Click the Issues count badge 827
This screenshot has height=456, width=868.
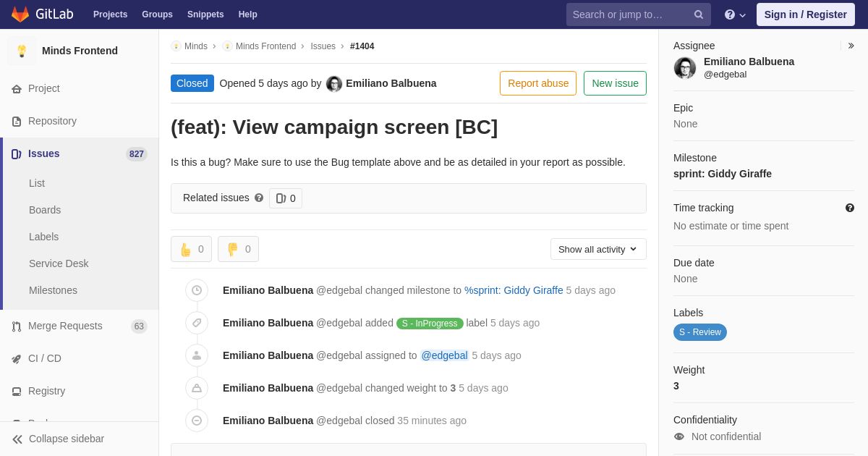pos(137,154)
